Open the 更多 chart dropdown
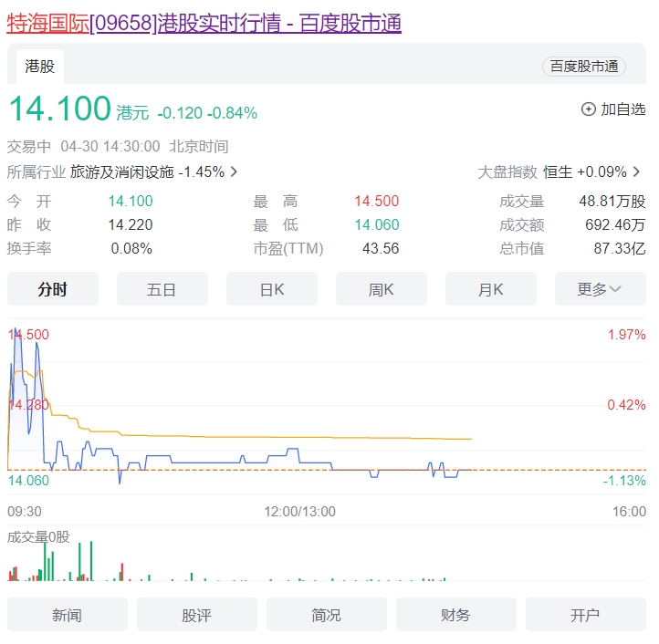This screenshot has width=659, height=644. (x=601, y=289)
